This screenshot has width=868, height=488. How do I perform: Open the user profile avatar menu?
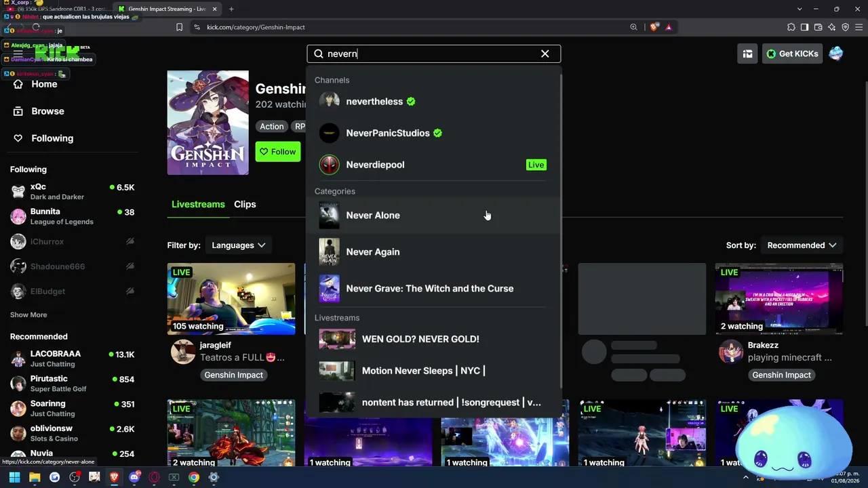pyautogui.click(x=836, y=54)
